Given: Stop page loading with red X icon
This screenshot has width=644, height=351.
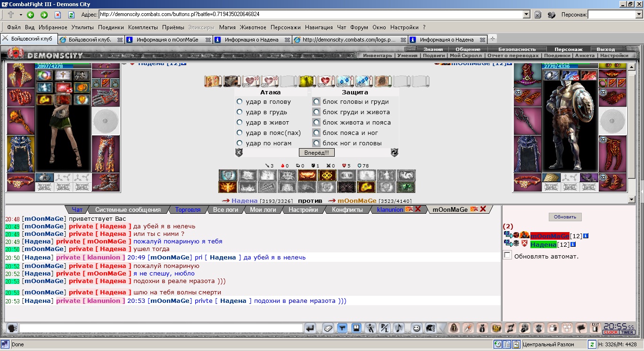Looking at the screenshot, I should click(58, 15).
